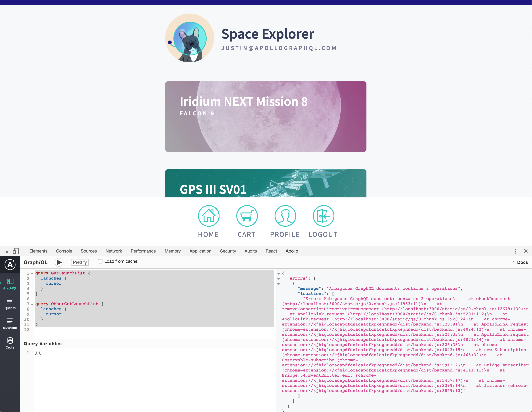Switch to the Network tab in DevTools
The height and width of the screenshot is (412, 532).
[x=114, y=251]
